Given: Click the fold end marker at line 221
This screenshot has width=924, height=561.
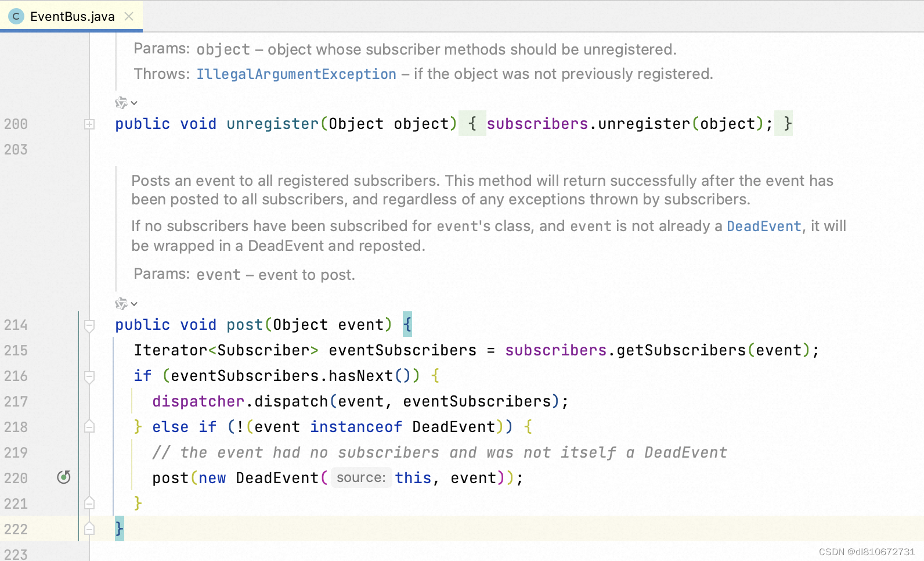Looking at the screenshot, I should tap(89, 503).
